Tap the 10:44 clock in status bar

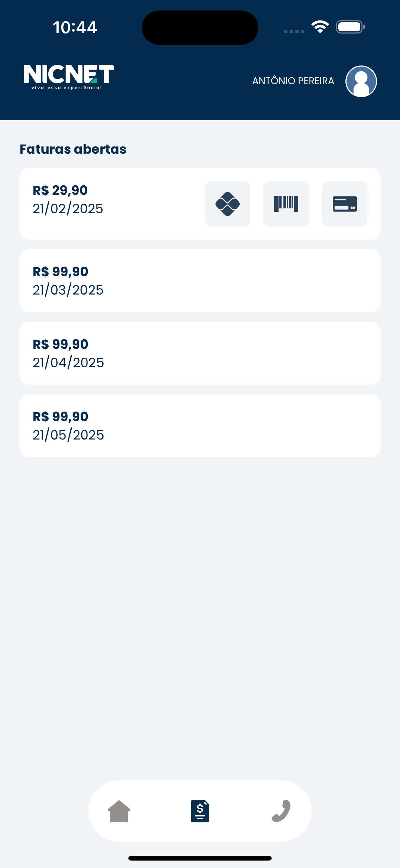pyautogui.click(x=75, y=27)
